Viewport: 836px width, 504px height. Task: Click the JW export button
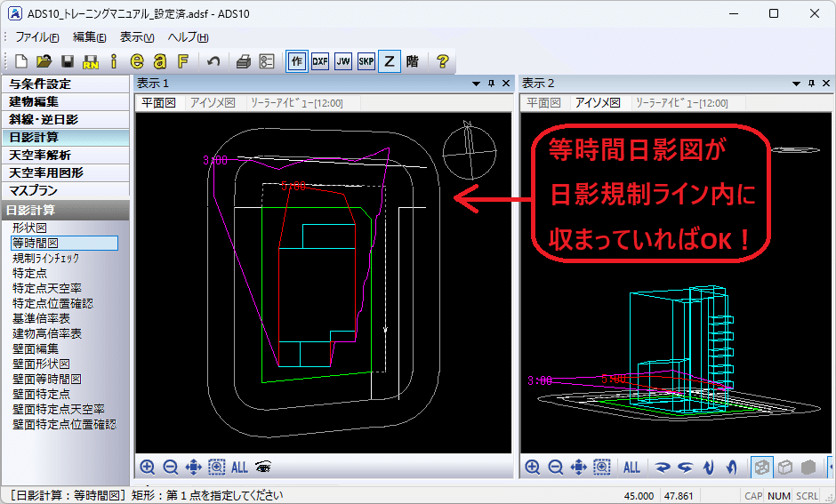(x=343, y=61)
